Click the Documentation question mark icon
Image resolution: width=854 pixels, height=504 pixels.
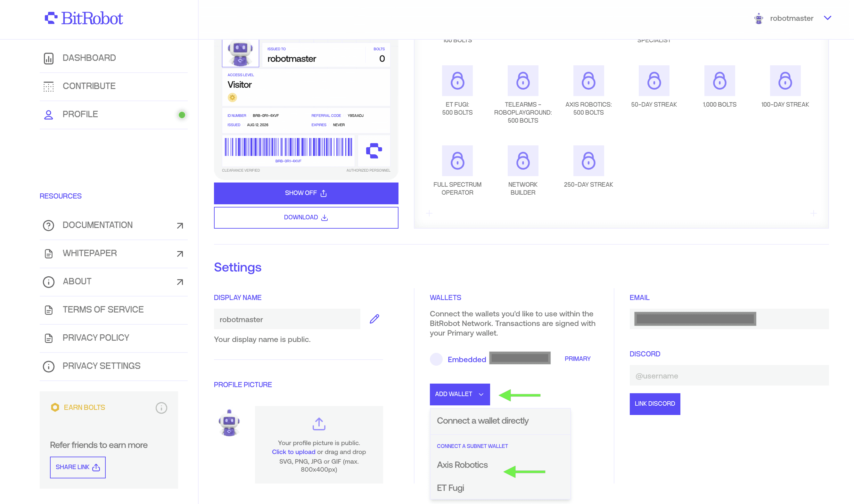(49, 225)
